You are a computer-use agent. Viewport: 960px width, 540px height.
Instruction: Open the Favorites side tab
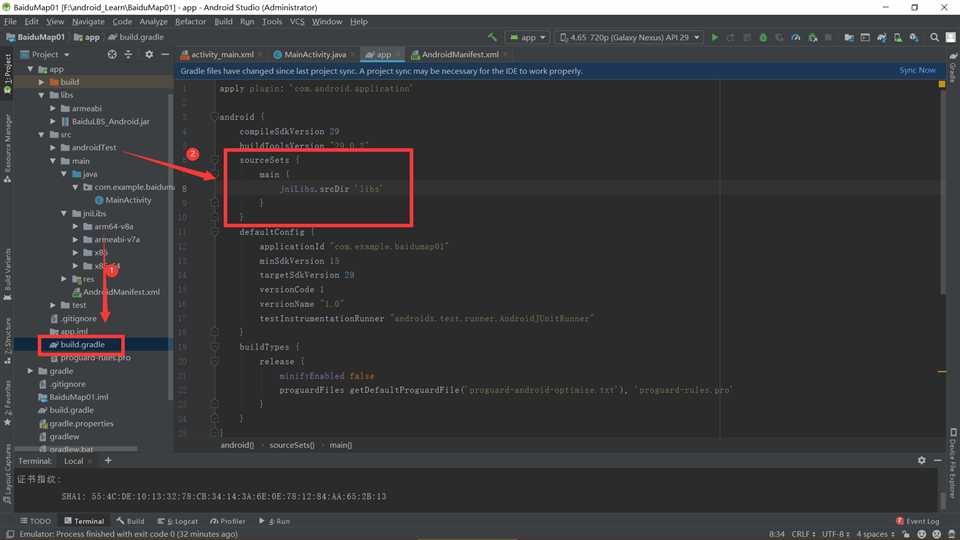tap(7, 403)
